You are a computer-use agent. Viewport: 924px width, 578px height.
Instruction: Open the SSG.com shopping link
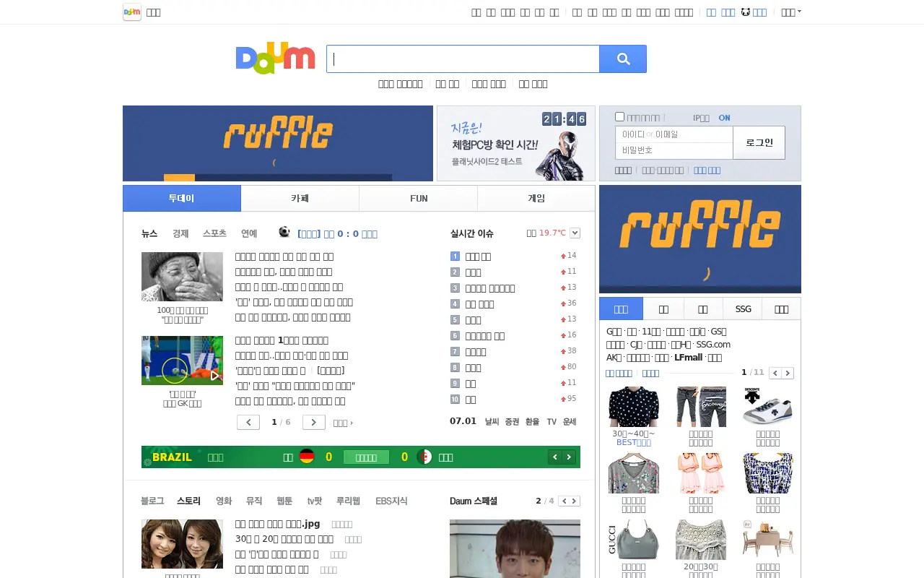(x=713, y=345)
